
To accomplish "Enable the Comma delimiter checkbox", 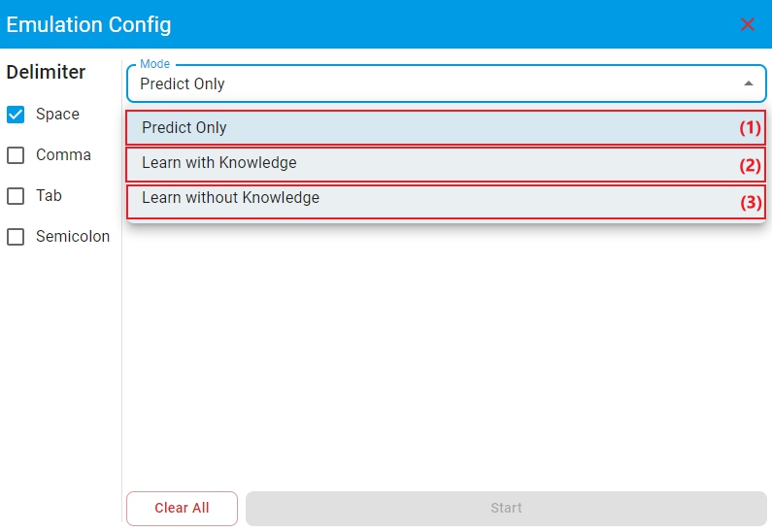I will (16, 155).
